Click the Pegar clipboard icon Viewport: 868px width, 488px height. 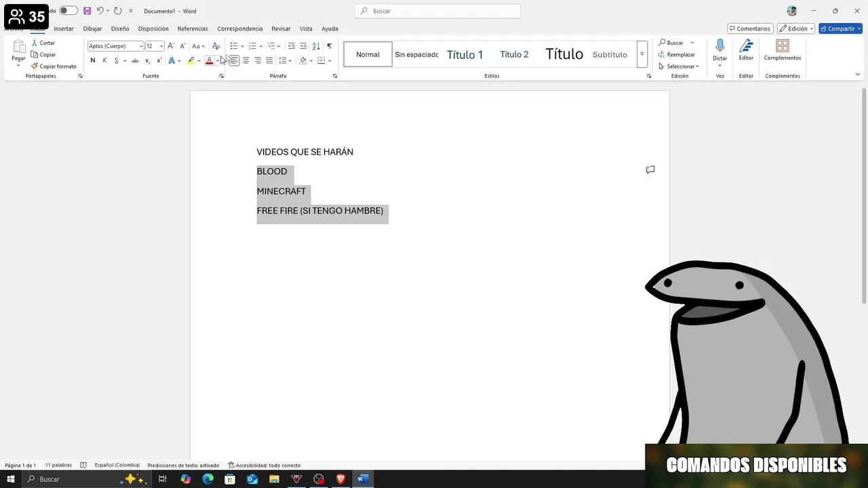[18, 47]
